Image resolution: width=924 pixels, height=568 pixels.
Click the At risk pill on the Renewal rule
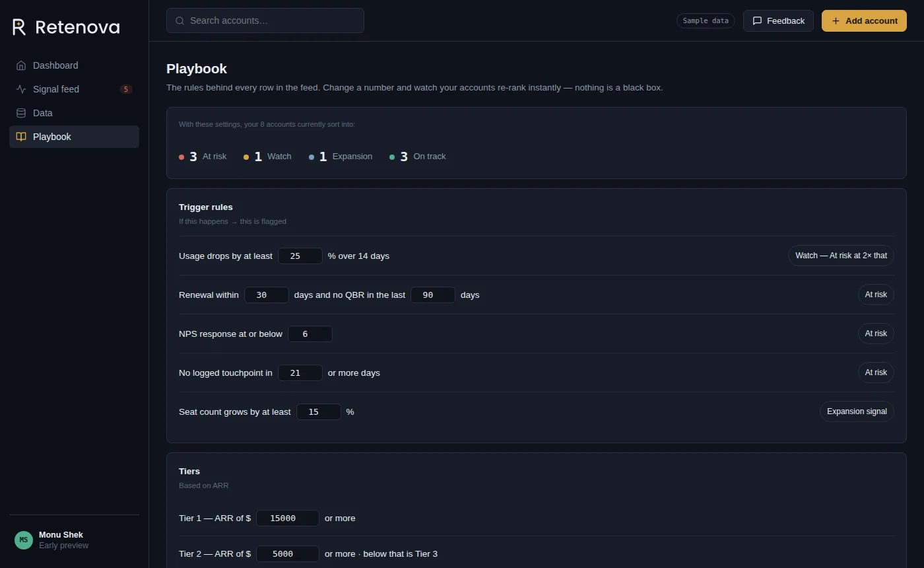pos(876,295)
